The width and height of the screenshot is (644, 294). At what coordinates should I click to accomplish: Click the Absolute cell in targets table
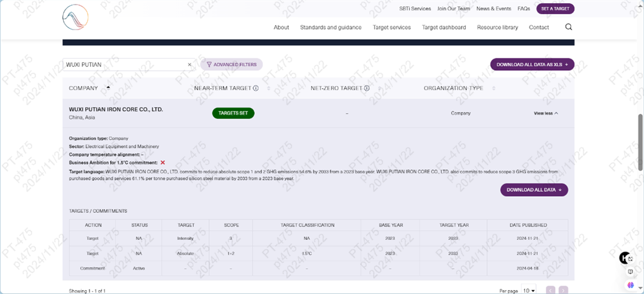pyautogui.click(x=185, y=253)
